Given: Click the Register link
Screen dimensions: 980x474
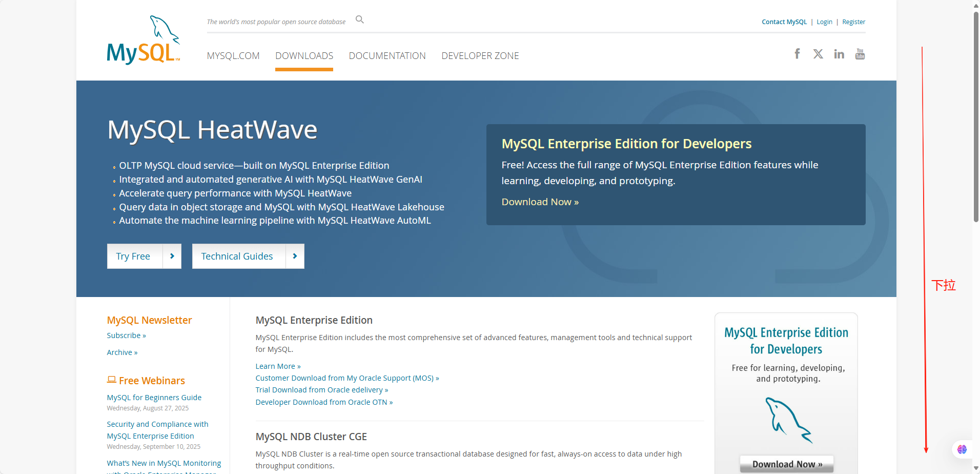Looking at the screenshot, I should [853, 22].
